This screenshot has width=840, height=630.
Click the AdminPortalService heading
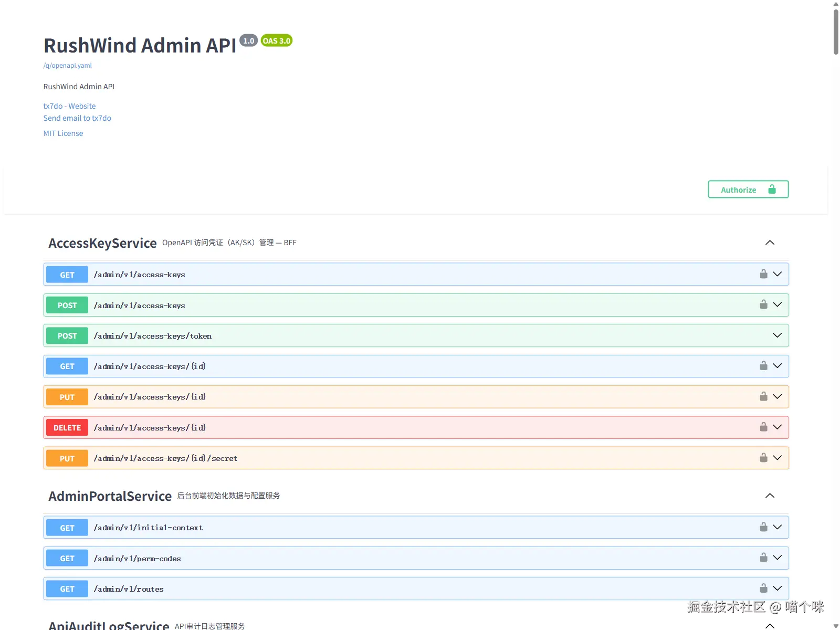click(x=110, y=496)
